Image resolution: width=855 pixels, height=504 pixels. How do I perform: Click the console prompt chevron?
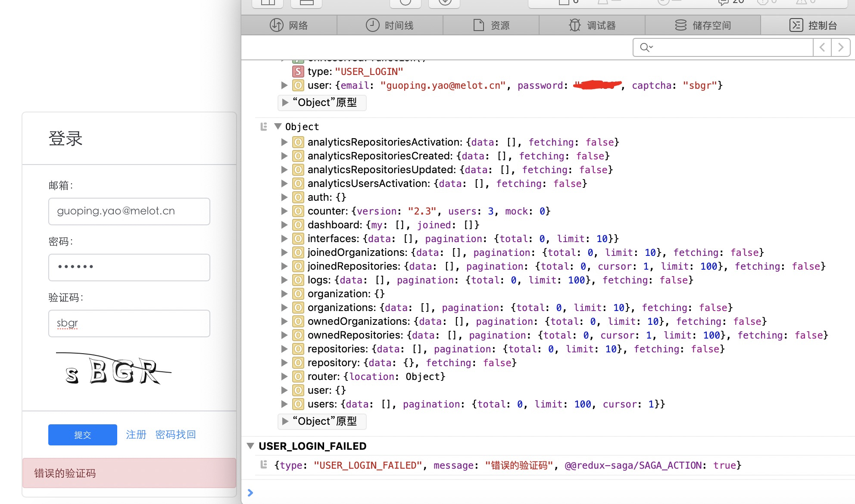250,492
